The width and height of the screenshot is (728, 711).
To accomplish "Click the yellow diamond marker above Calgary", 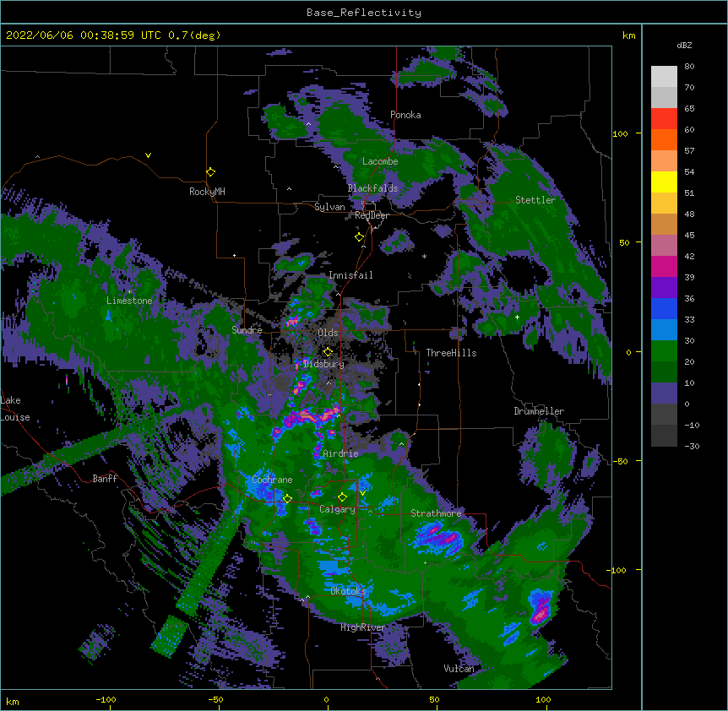I will (x=343, y=497).
